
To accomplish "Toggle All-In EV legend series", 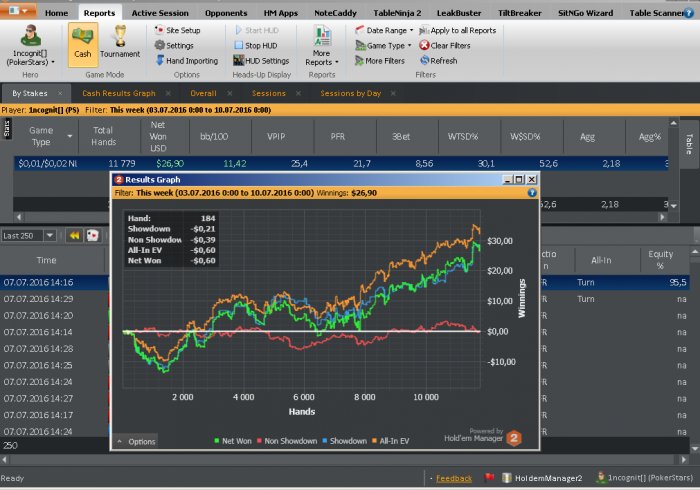I will 390,441.
